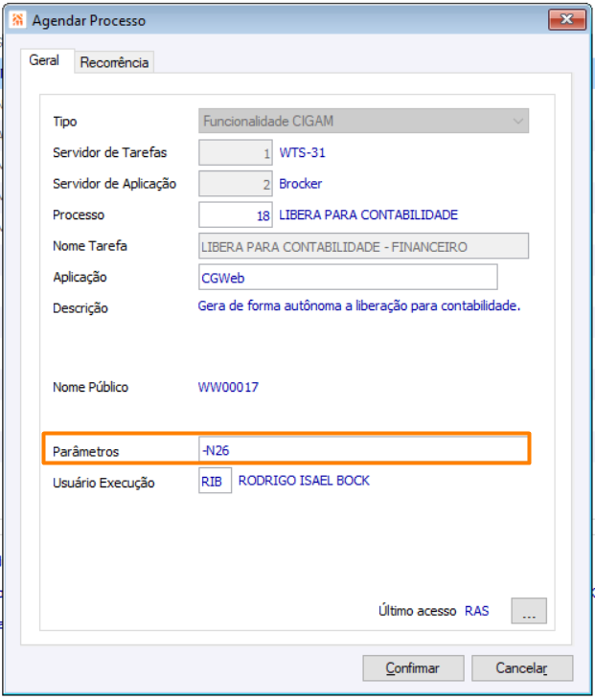Confirm the scheduled process
This screenshot has width=595, height=700.
[413, 668]
